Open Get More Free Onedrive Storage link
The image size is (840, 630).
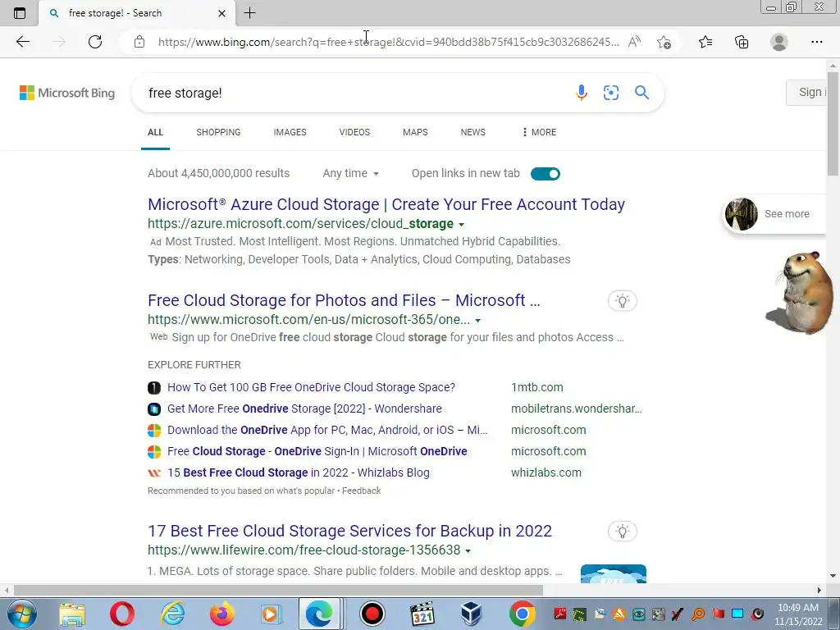point(304,409)
